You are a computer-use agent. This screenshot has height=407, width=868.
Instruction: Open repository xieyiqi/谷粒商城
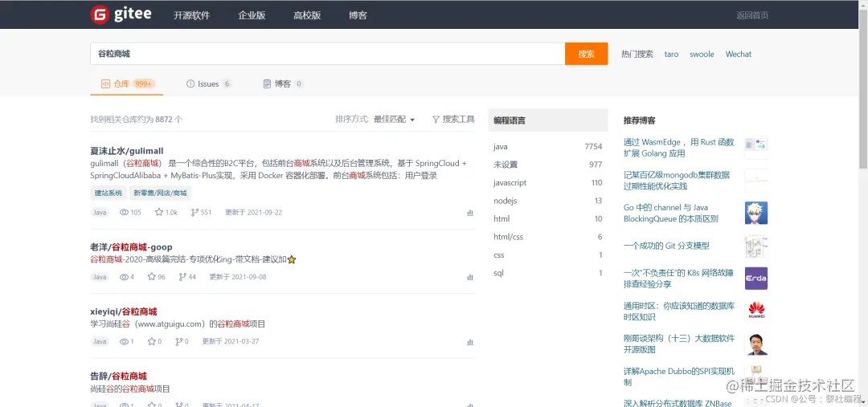(x=124, y=312)
